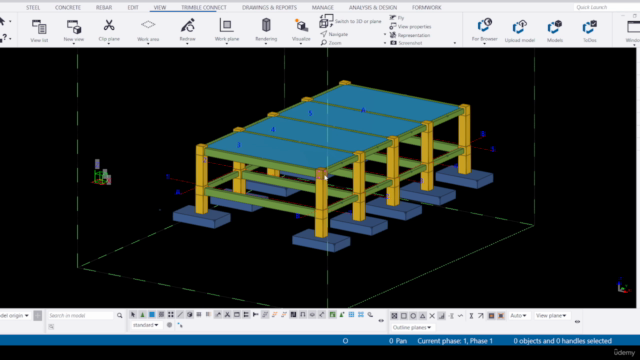Click the help question mark icon
This screenshot has height=360, width=640.
4,38
